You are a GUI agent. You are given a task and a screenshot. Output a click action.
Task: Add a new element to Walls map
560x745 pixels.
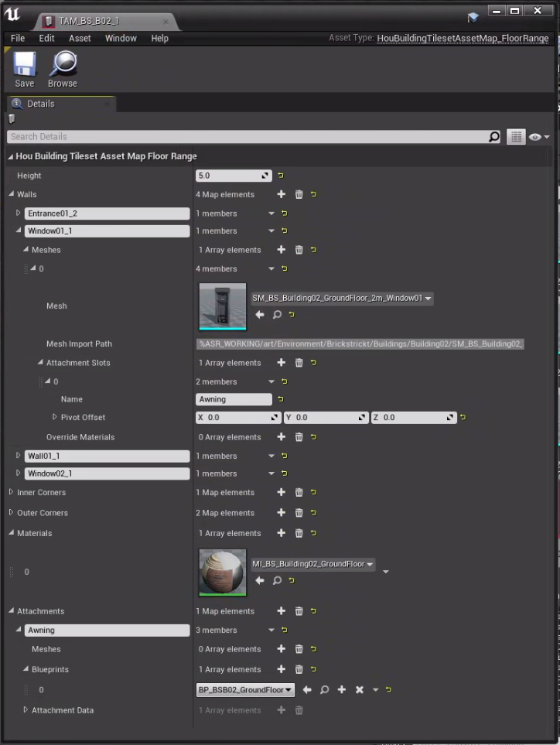[x=282, y=195]
